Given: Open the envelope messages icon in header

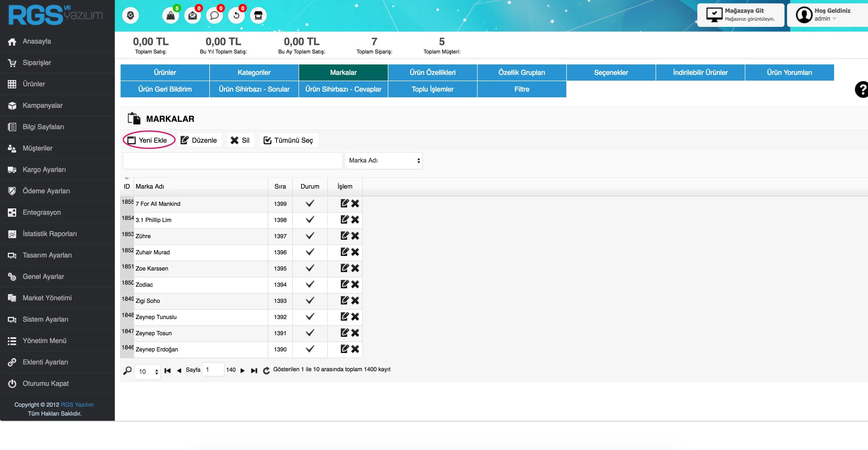Looking at the screenshot, I should click(192, 15).
